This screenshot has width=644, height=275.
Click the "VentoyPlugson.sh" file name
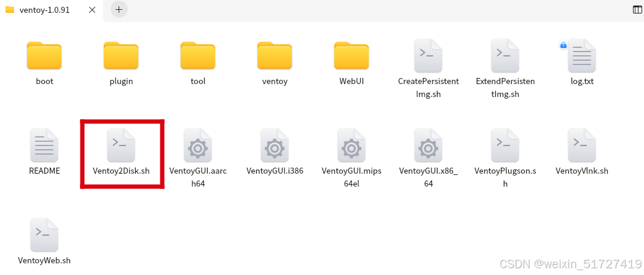pyautogui.click(x=505, y=177)
